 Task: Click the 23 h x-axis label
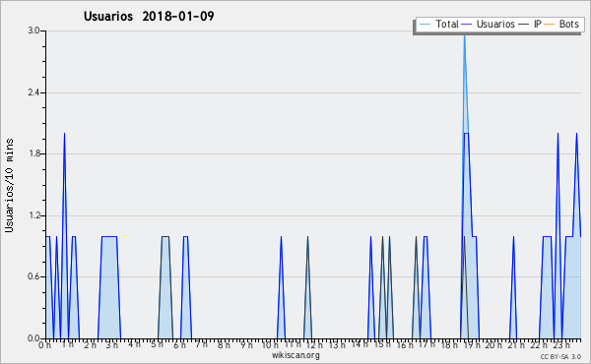[561, 344]
